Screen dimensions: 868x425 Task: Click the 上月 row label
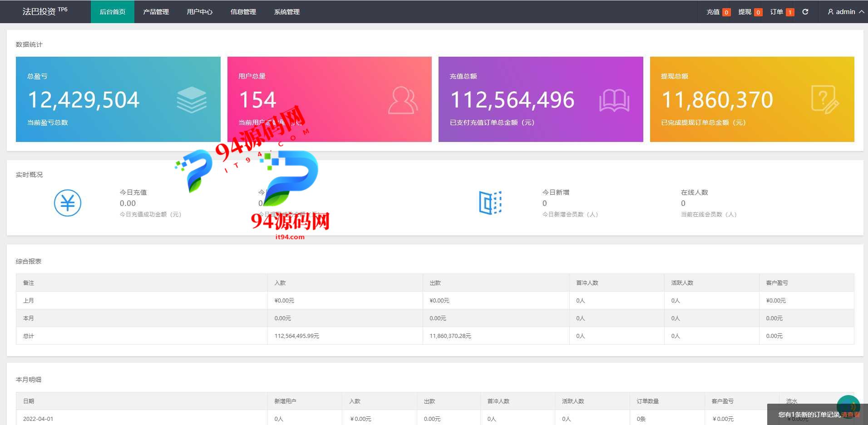pyautogui.click(x=29, y=301)
